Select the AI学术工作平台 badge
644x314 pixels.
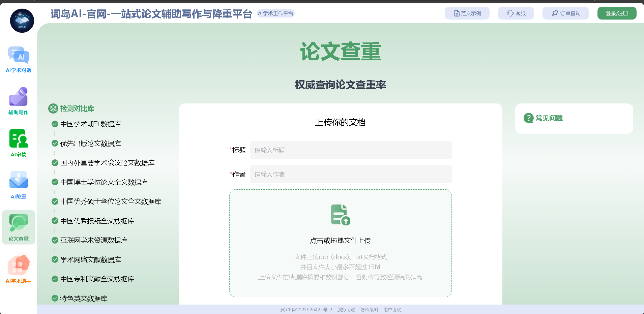tap(275, 13)
